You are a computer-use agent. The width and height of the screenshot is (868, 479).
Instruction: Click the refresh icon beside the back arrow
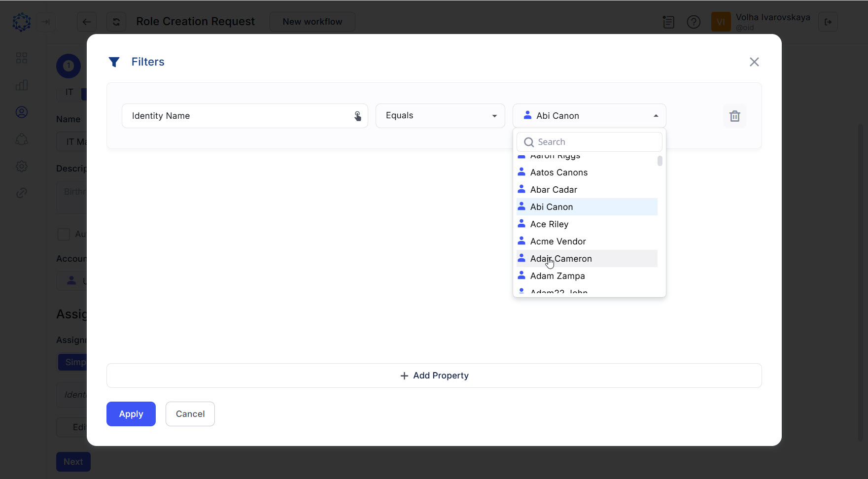[116, 22]
